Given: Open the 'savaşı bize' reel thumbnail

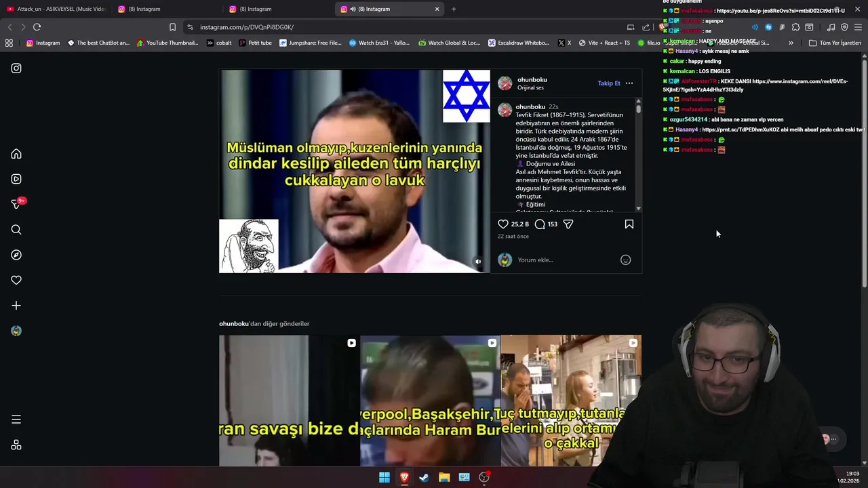Looking at the screenshot, I should tap(290, 401).
